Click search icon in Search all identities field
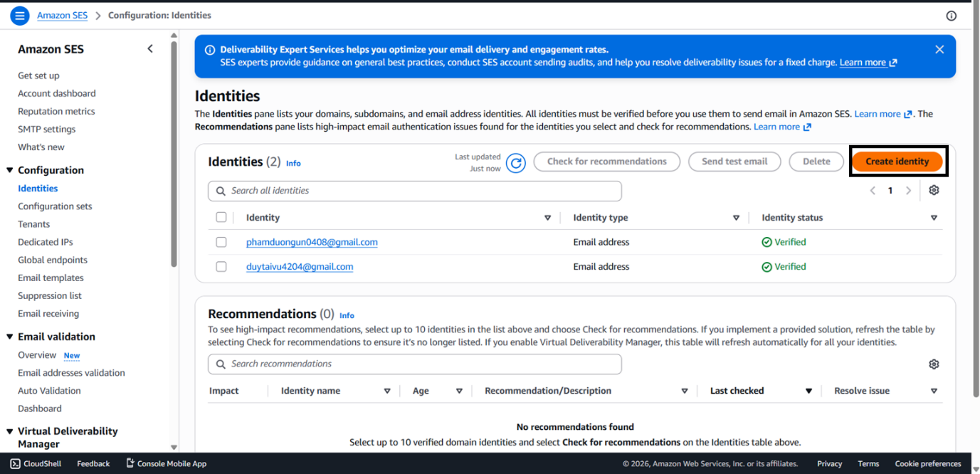980x474 pixels. tap(221, 191)
